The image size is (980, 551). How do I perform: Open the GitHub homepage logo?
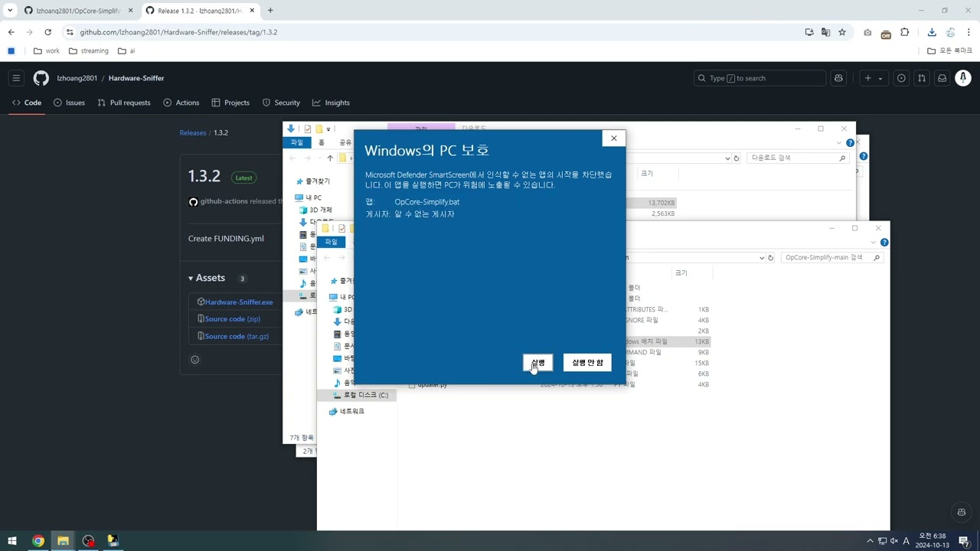click(41, 78)
